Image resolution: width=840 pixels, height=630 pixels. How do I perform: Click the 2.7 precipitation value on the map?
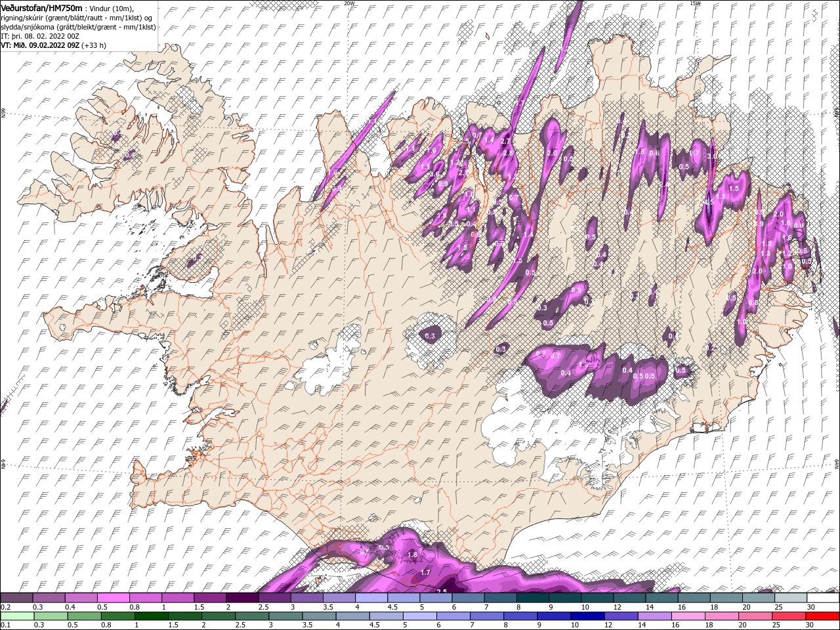(505, 142)
